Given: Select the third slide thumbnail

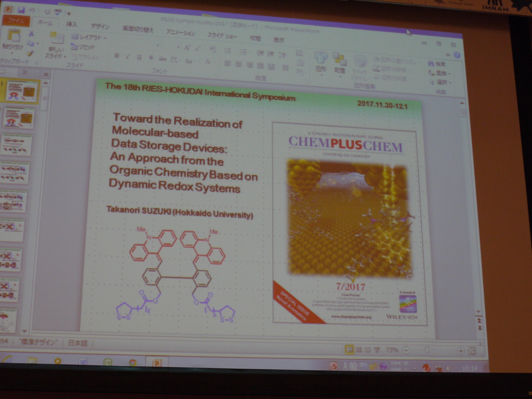Looking at the screenshot, I should click(17, 145).
